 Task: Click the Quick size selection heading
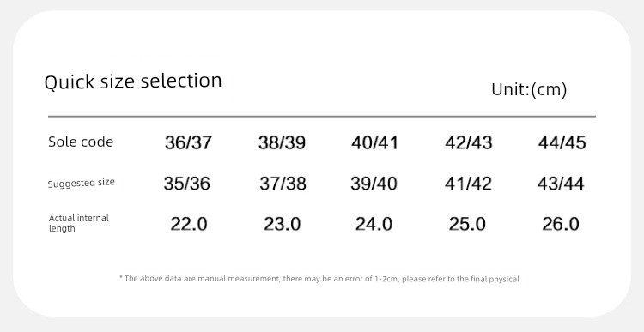[133, 81]
